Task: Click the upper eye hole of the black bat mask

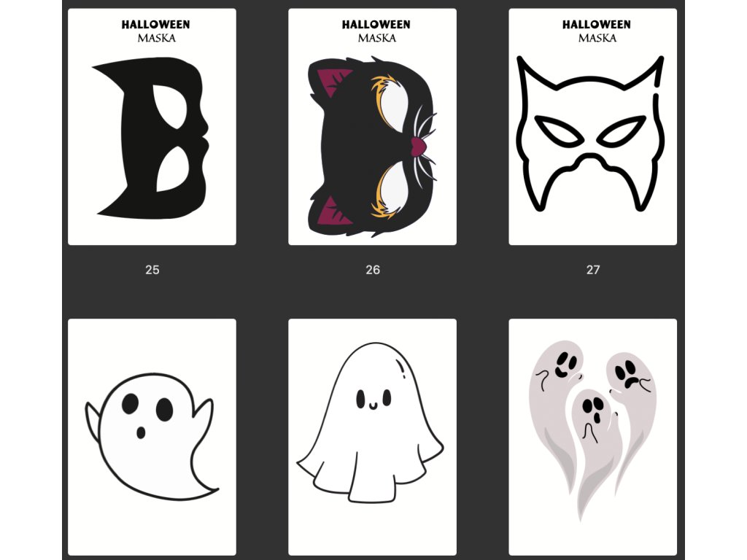Action: tap(170, 106)
